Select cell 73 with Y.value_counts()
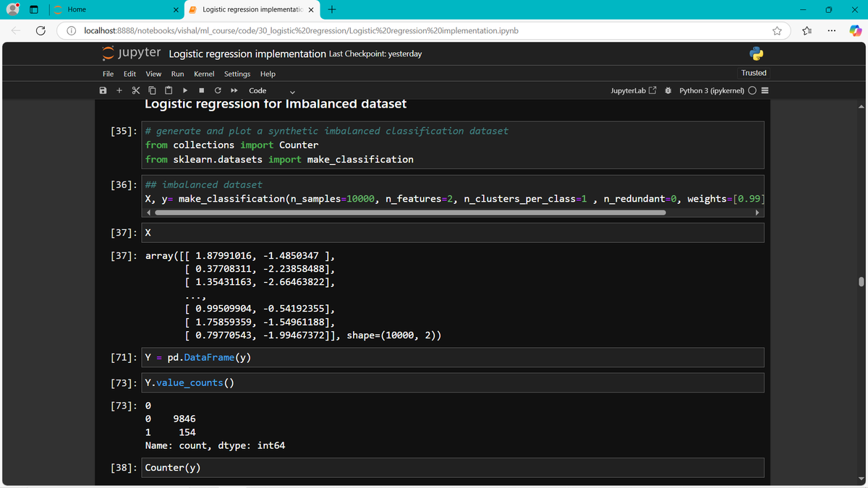The height and width of the screenshot is (488, 868). [x=453, y=382]
